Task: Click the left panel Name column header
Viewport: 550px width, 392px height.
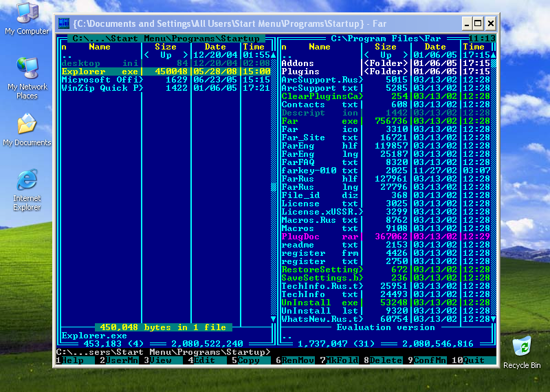Action: click(100, 47)
